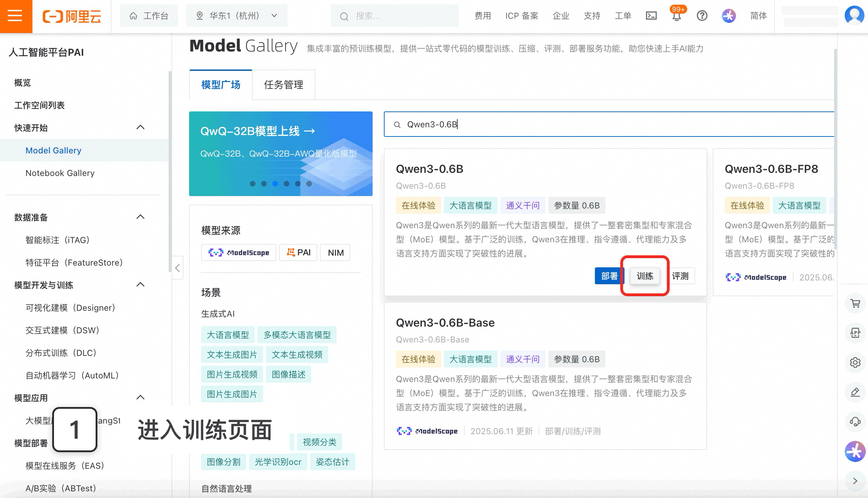The height and width of the screenshot is (498, 868).
Task: Open the hamburger main menu
Action: (x=15, y=16)
